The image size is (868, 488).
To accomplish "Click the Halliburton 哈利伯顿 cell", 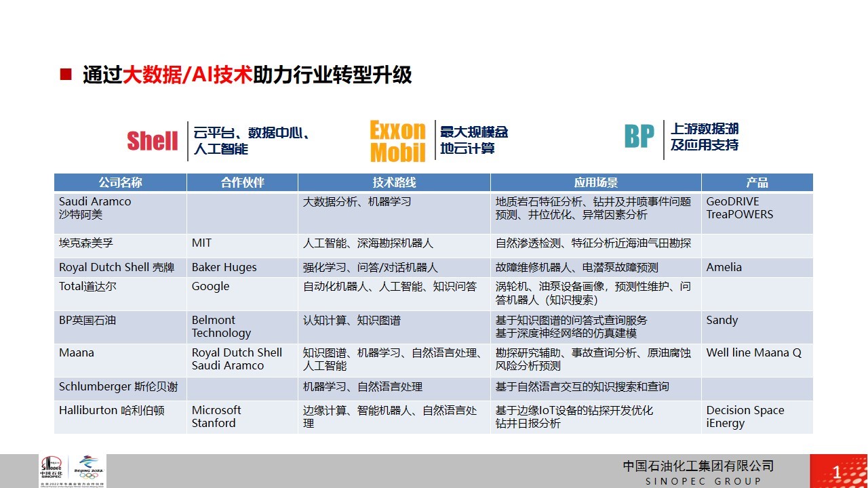I will (120, 418).
